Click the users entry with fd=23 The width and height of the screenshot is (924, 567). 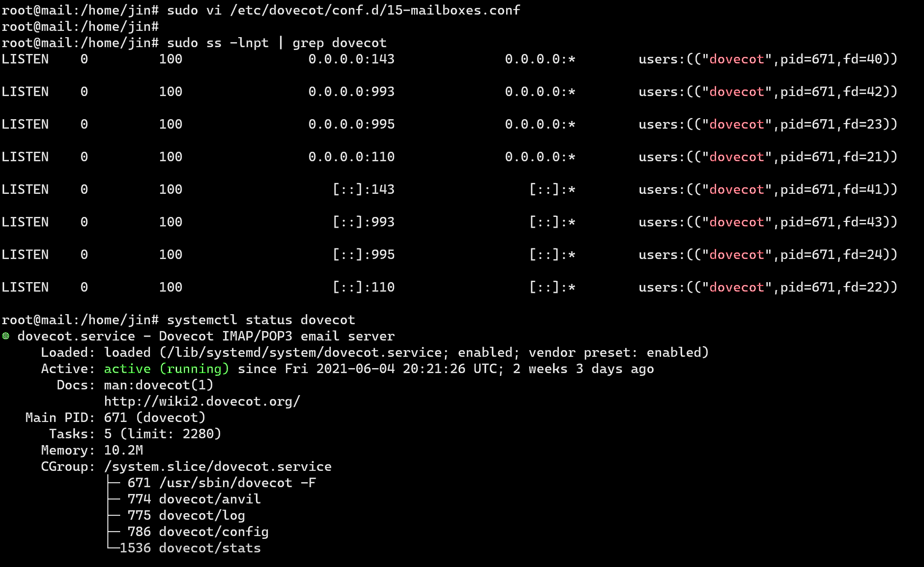(x=768, y=124)
